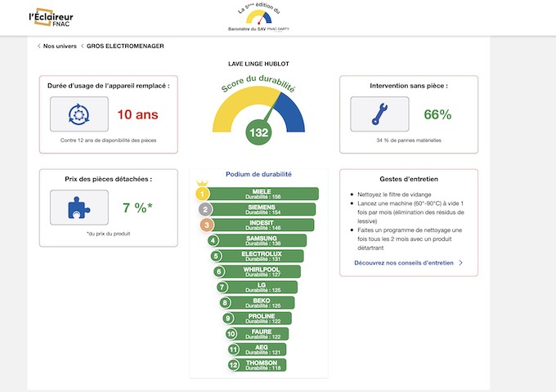
Task: Select the AEG podium bar
Action: (x=262, y=350)
